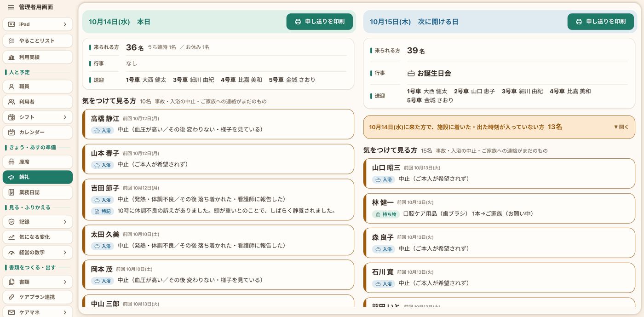This screenshot has width=644, height=317.
Task: Click the 経営の数字 gauge icon
Action: [11, 253]
